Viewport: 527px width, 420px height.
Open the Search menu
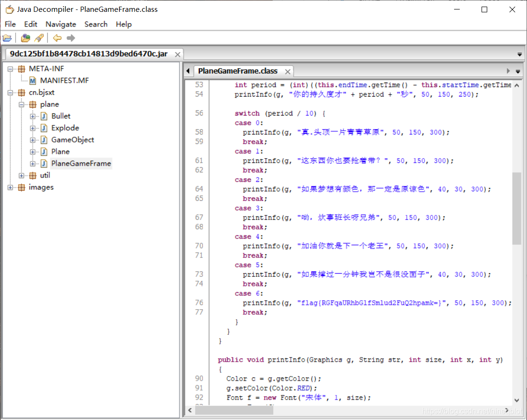click(x=96, y=24)
